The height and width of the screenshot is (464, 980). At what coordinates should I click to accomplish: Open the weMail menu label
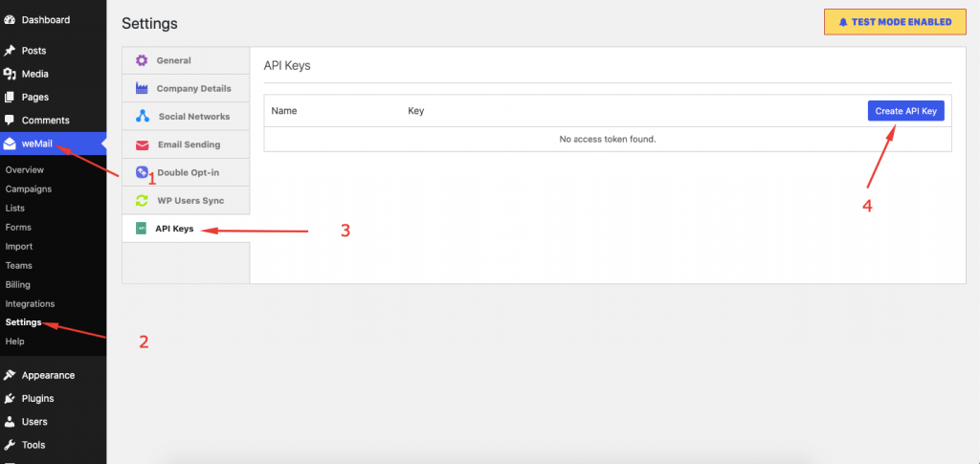[x=37, y=144]
